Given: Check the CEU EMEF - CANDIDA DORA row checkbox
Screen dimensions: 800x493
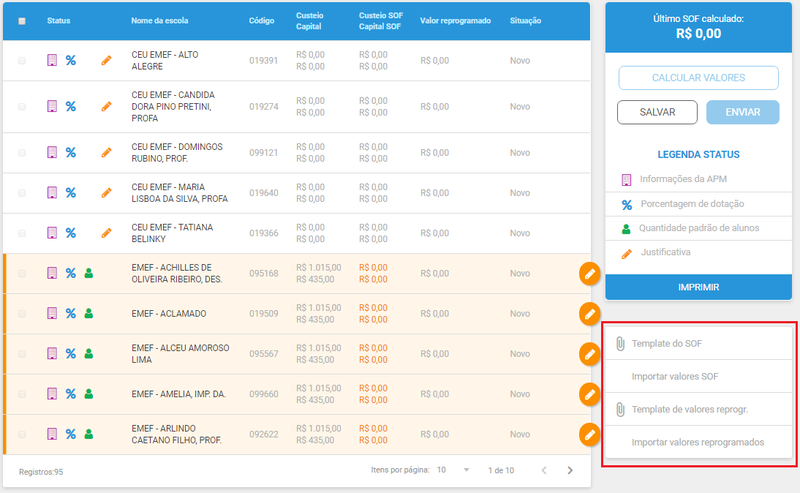Looking at the screenshot, I should tap(22, 106).
